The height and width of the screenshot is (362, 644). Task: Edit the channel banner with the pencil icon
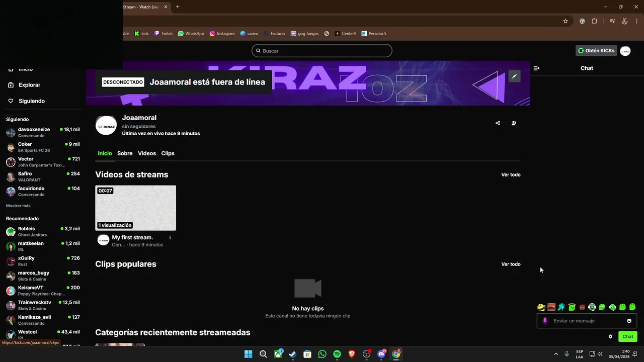coord(514,76)
